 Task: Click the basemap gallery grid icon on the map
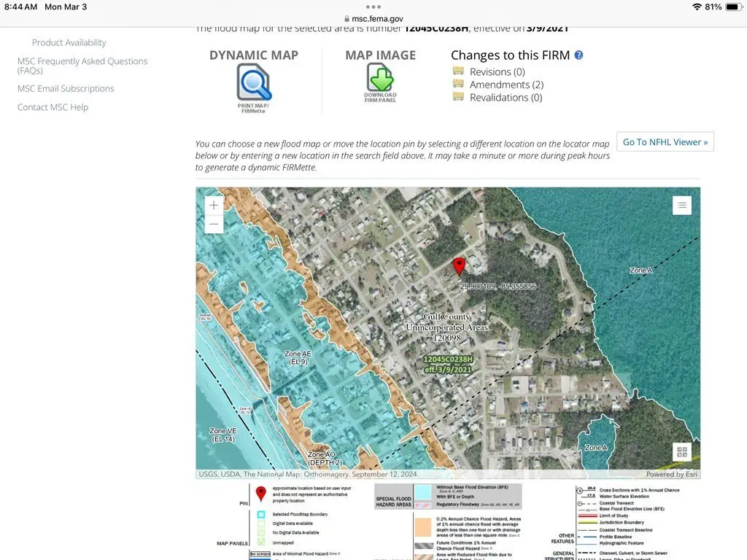[x=682, y=451]
